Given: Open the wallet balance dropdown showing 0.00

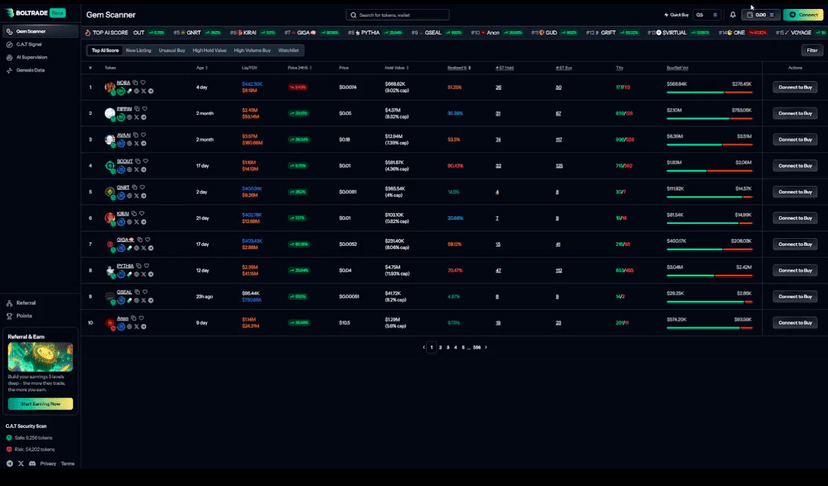Looking at the screenshot, I should pyautogui.click(x=761, y=15).
